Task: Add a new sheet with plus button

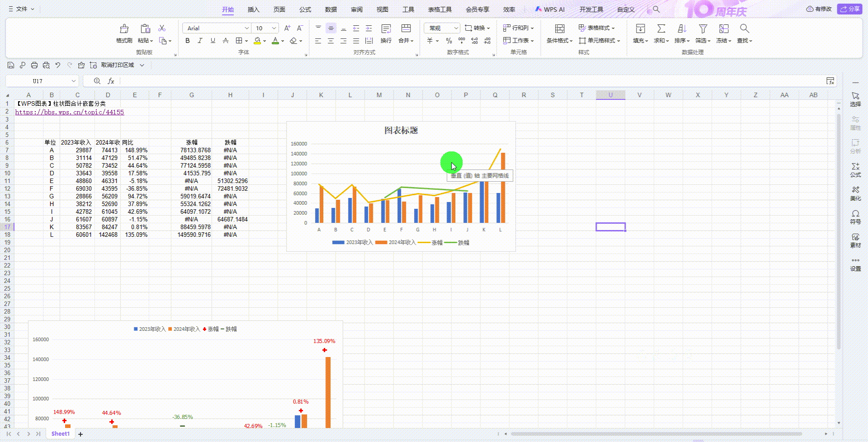Action: point(80,434)
